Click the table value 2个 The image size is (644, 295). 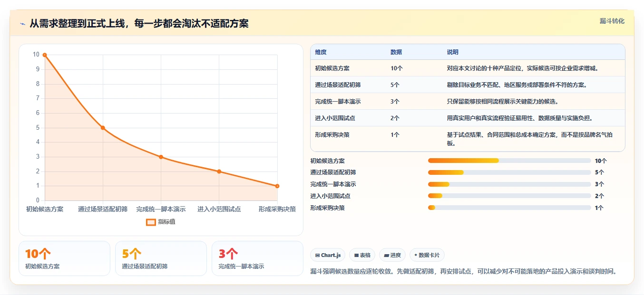(x=395, y=118)
